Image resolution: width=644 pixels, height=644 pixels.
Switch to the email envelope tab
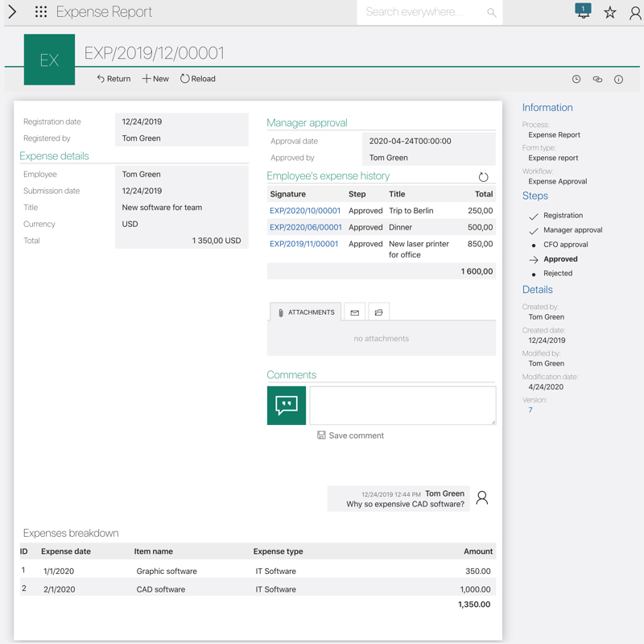pos(354,312)
